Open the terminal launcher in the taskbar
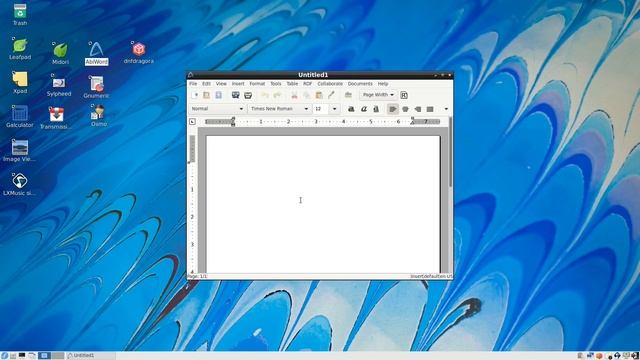The width and height of the screenshot is (640, 360). click(22, 356)
